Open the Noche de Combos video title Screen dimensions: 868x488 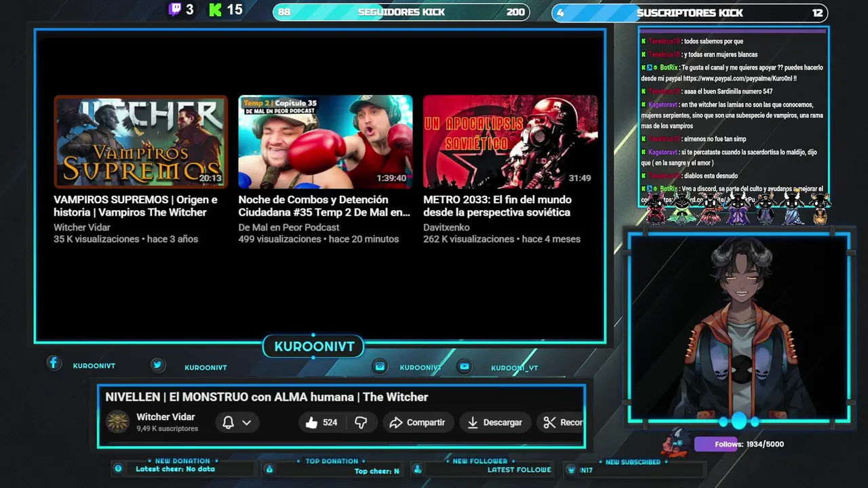(324, 206)
